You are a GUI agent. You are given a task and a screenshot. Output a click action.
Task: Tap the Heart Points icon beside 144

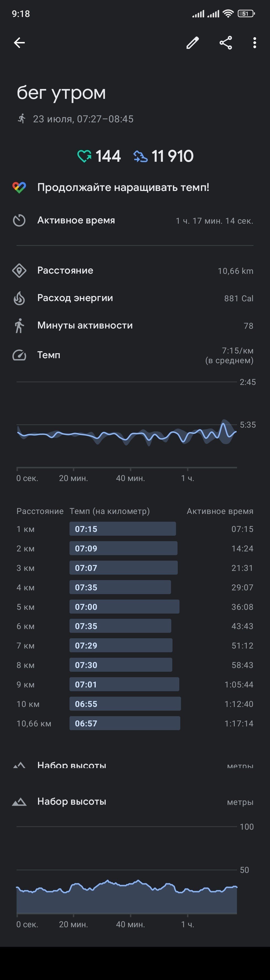click(x=84, y=156)
